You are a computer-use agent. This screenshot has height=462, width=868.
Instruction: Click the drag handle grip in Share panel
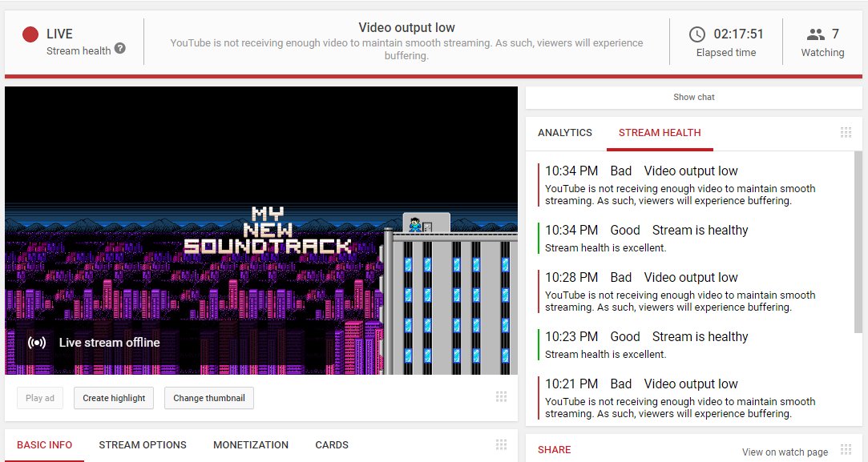(x=846, y=449)
